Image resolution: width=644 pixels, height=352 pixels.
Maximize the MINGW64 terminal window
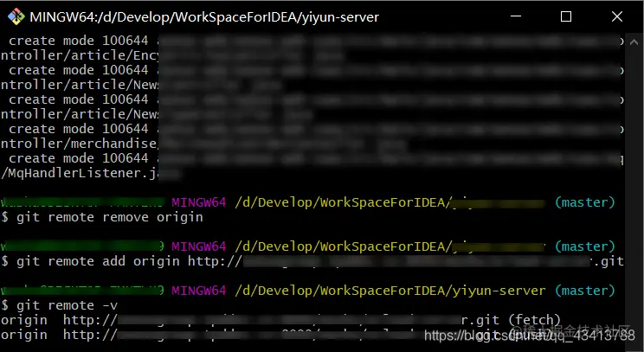tap(566, 16)
